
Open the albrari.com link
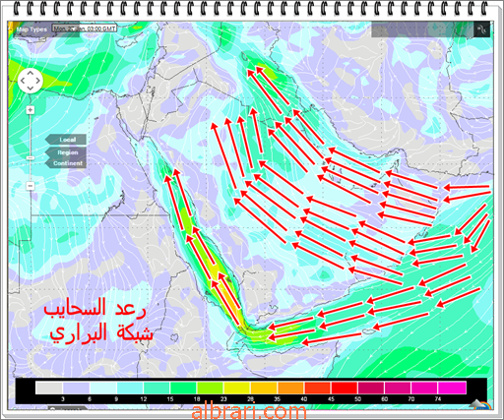(x=249, y=411)
